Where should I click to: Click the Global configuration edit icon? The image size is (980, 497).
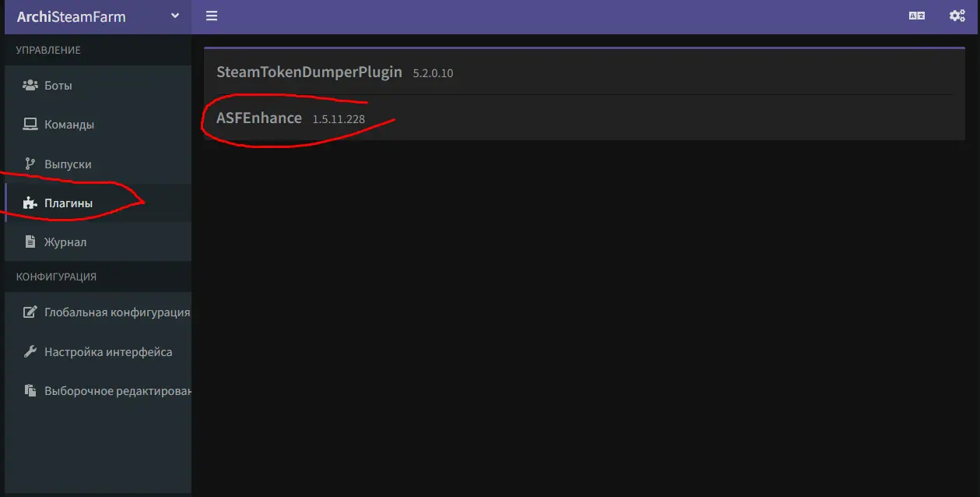pyautogui.click(x=30, y=312)
